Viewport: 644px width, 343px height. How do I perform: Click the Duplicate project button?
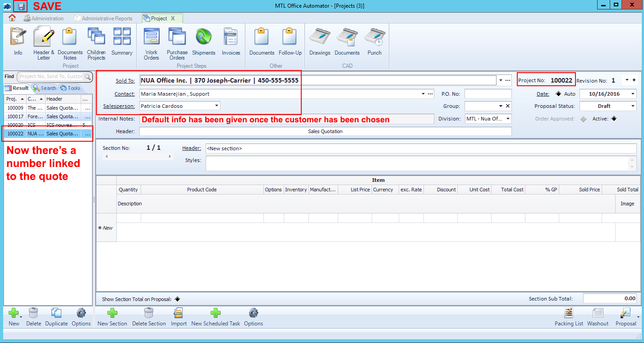tap(56, 317)
